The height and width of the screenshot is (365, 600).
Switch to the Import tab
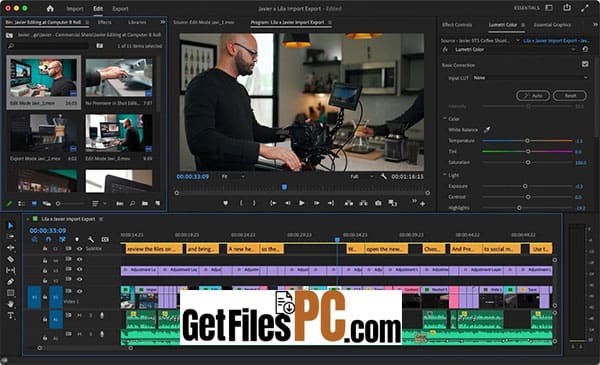click(75, 8)
